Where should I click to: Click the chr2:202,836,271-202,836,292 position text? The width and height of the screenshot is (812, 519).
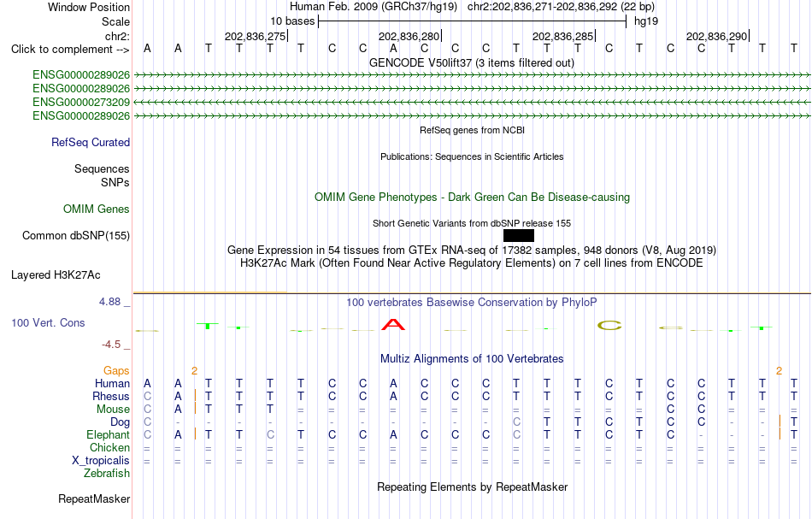[561, 7]
